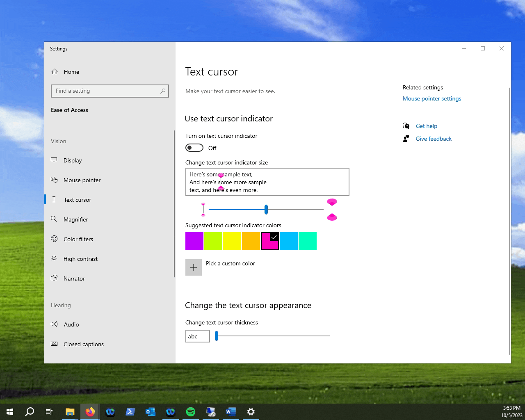Click the plus icon for custom color
The height and width of the screenshot is (420, 525).
(194, 267)
